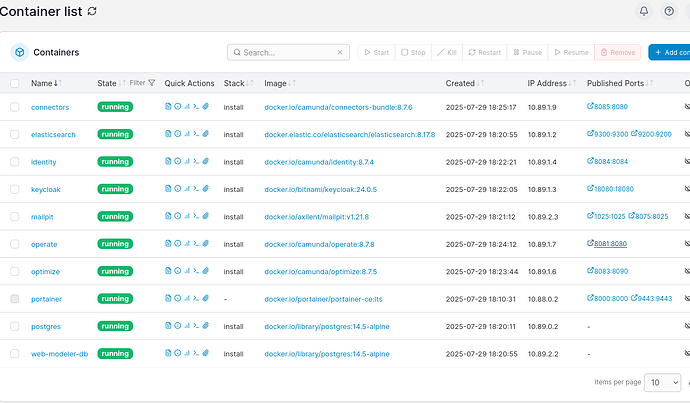The width and height of the screenshot is (690, 403).
Task: Tick the select-all checkbox in the header
Action: tap(15, 83)
